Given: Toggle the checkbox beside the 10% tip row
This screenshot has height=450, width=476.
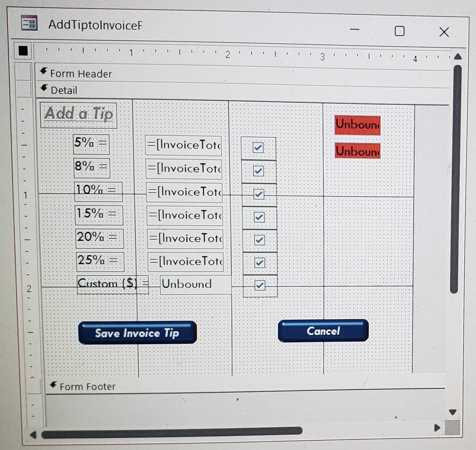Looking at the screenshot, I should coord(258,195).
